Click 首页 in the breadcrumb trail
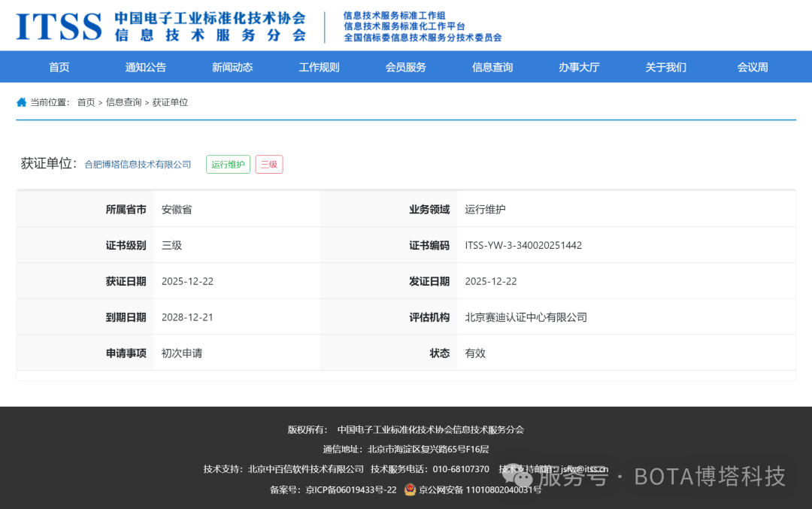 (86, 102)
